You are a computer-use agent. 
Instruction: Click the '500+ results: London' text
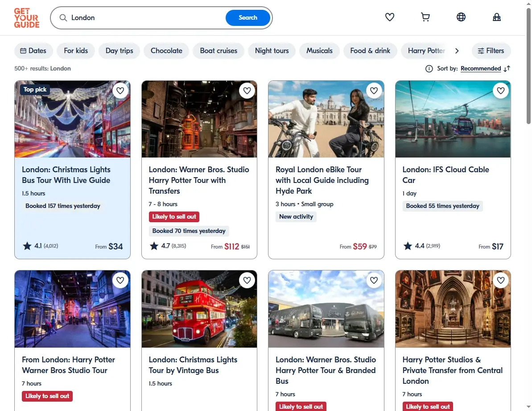pyautogui.click(x=42, y=69)
